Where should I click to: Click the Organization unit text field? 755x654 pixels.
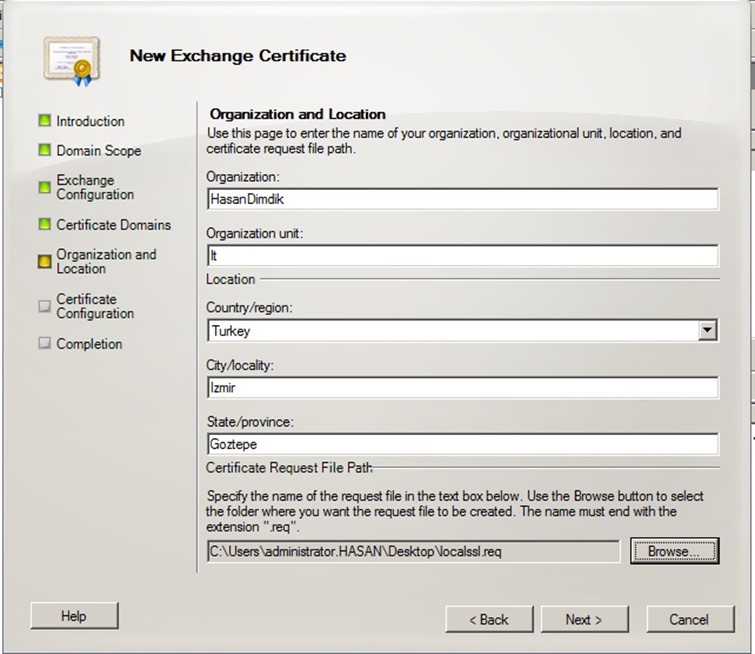[463, 255]
